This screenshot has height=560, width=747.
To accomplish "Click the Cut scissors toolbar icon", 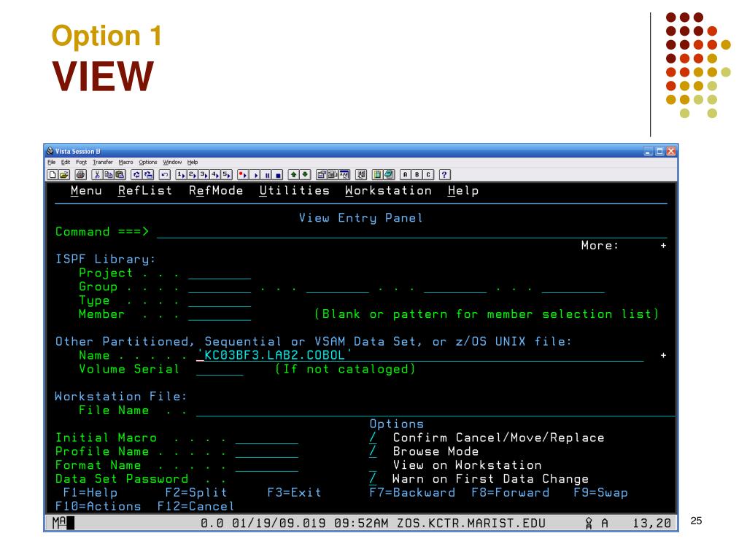I will point(97,175).
